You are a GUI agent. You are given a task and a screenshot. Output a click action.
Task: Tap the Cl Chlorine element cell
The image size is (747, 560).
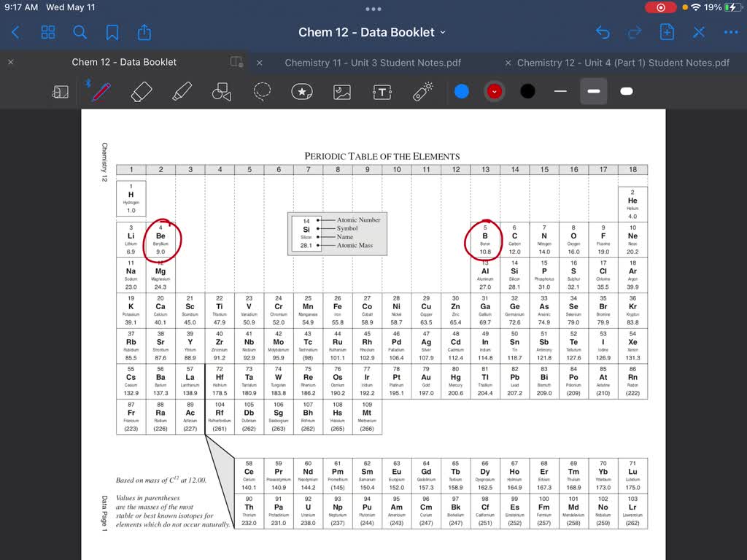(603, 275)
